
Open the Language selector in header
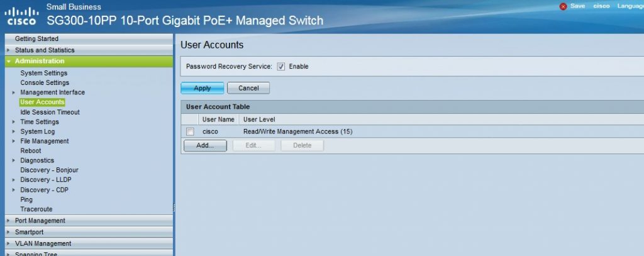coord(630,6)
